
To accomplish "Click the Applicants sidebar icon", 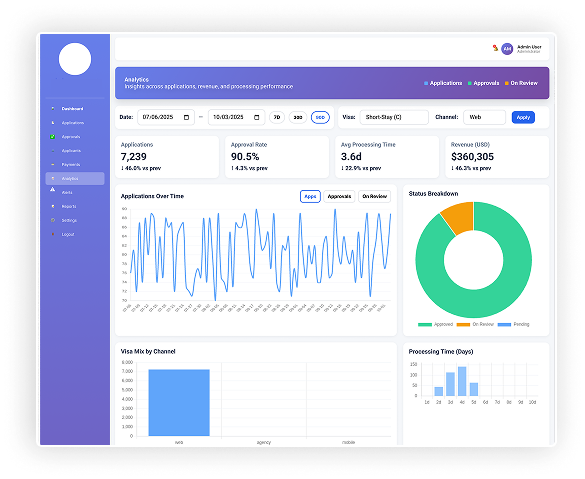I will click(x=53, y=151).
